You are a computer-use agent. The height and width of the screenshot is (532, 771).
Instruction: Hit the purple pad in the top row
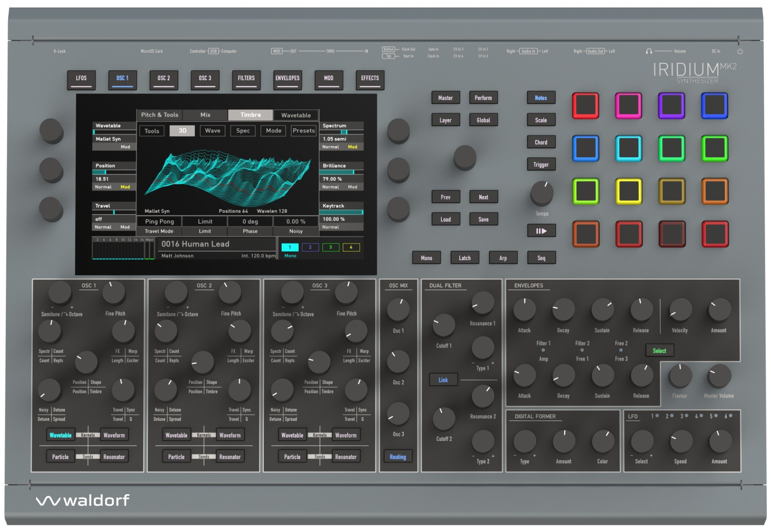[x=671, y=106]
